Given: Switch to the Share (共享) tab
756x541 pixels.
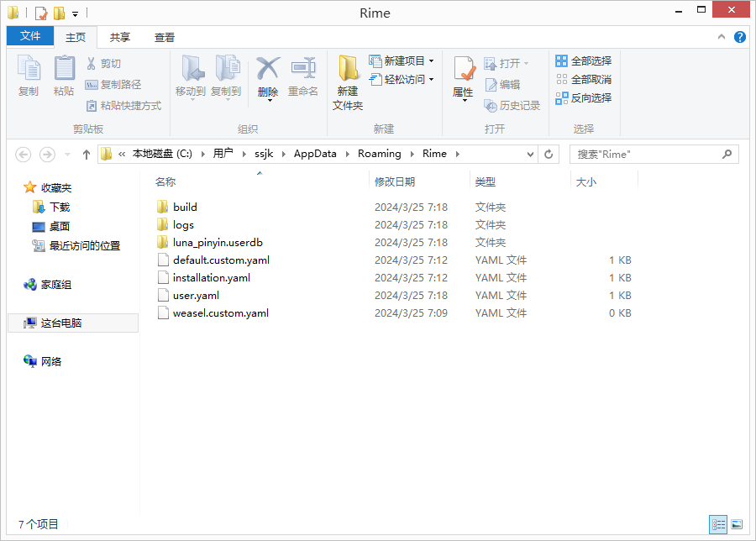Looking at the screenshot, I should tap(120, 37).
